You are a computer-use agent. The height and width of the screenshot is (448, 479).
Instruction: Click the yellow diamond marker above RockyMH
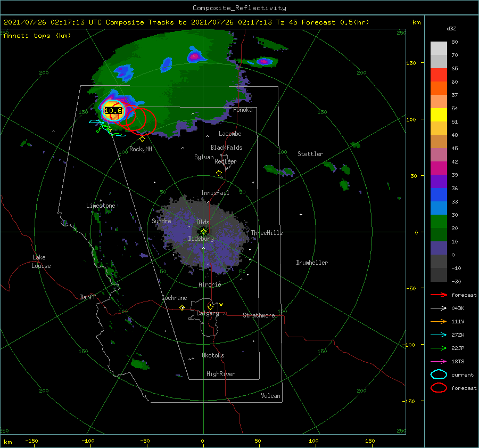[142, 139]
